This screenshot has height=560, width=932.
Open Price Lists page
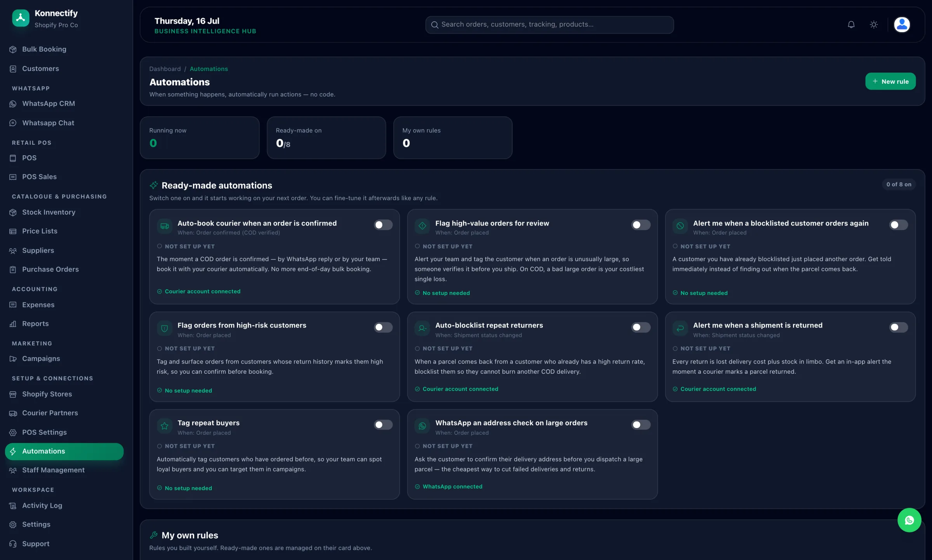click(64, 231)
